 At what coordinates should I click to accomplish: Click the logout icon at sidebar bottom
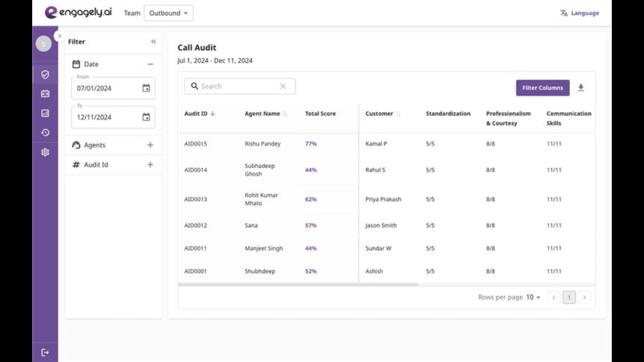[45, 352]
